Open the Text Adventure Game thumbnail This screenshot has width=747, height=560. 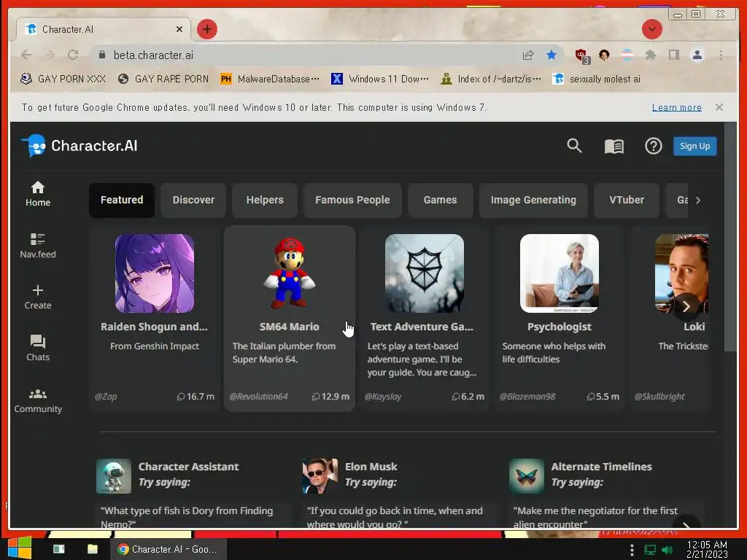424,273
